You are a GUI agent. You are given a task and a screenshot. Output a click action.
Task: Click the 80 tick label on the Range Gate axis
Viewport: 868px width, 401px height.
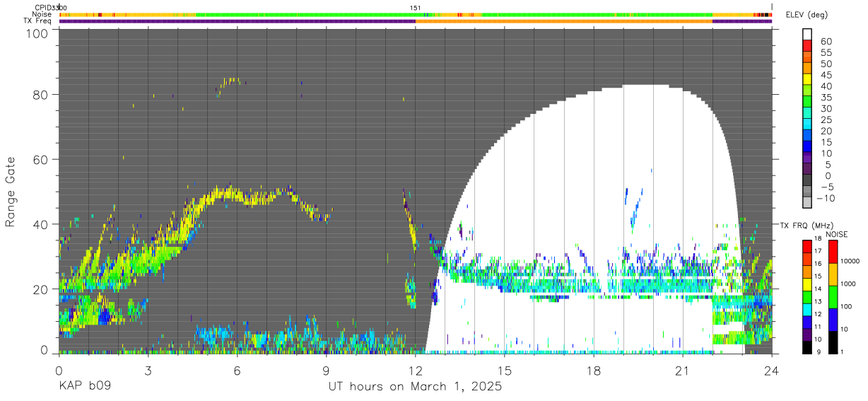click(x=40, y=94)
